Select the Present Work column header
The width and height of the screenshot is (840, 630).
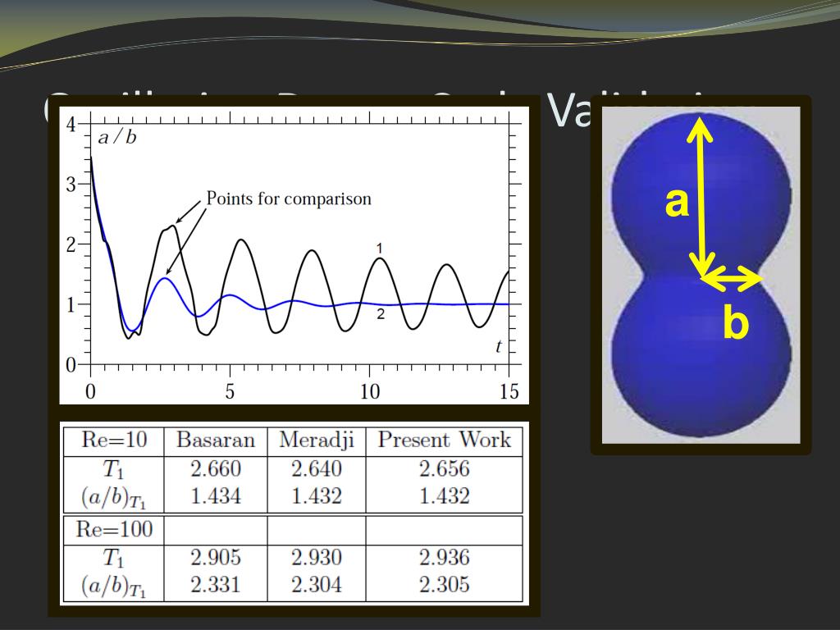click(444, 440)
